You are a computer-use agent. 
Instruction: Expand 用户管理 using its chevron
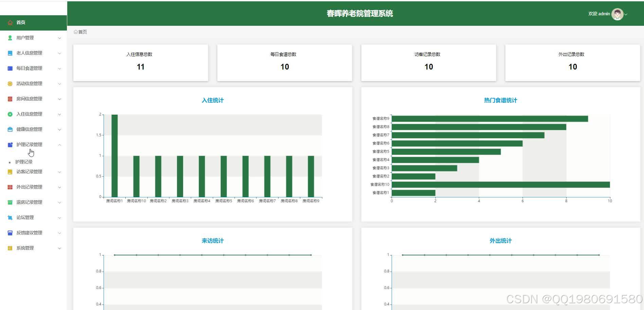click(59, 38)
